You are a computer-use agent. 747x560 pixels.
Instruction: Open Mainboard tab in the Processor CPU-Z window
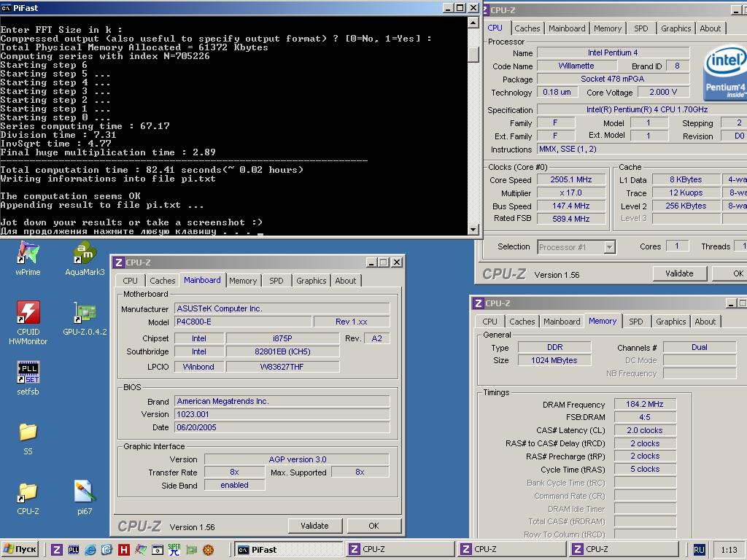[x=567, y=28]
